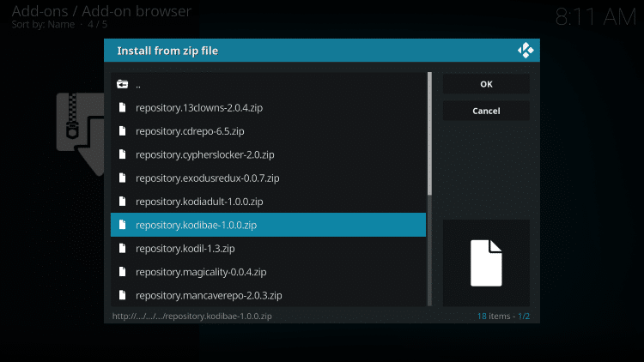This screenshot has width=644, height=362.
Task: Choose repository.magicality-0.0.4.zip file
Action: 198,272
